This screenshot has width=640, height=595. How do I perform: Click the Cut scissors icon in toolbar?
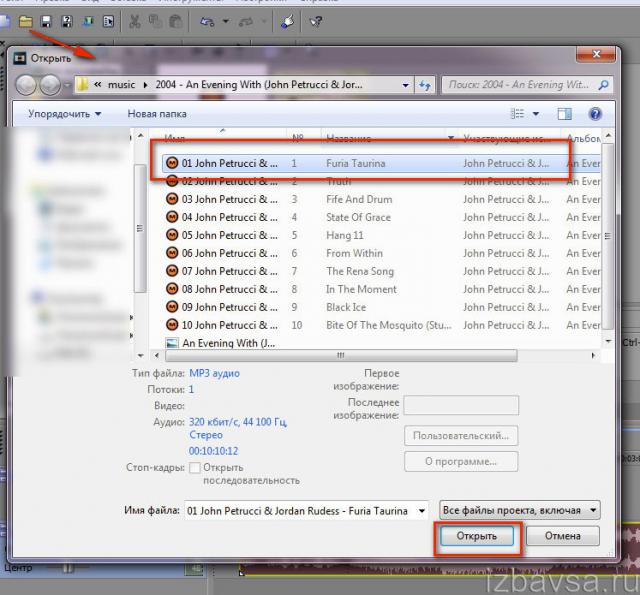(x=134, y=21)
